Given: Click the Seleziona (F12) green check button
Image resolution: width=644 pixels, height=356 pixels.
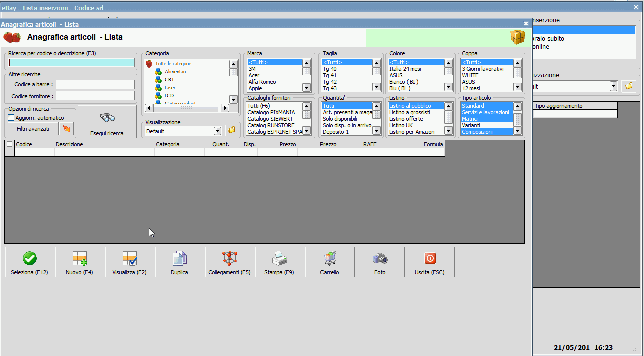Looking at the screenshot, I should pyautogui.click(x=30, y=262).
